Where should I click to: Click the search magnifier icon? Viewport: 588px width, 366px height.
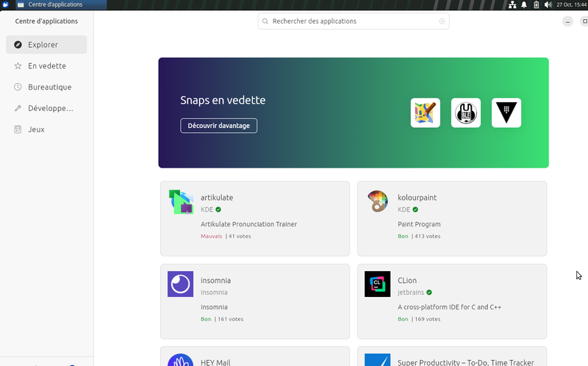[265, 21]
